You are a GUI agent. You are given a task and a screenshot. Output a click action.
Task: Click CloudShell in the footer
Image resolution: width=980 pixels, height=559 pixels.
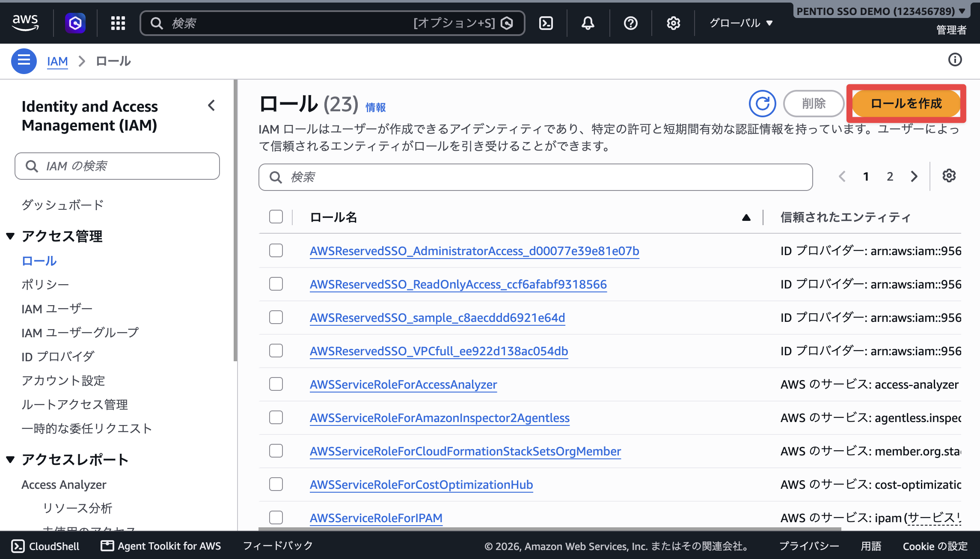coord(45,546)
